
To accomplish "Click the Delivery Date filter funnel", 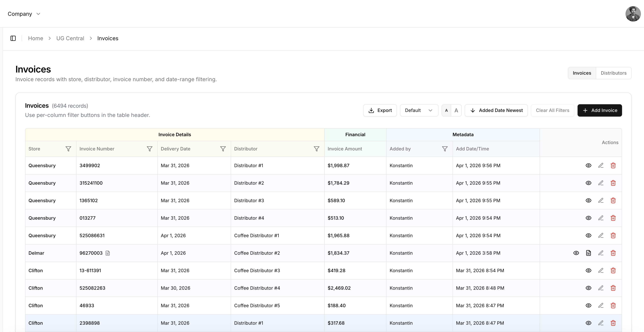I will click(x=223, y=149).
